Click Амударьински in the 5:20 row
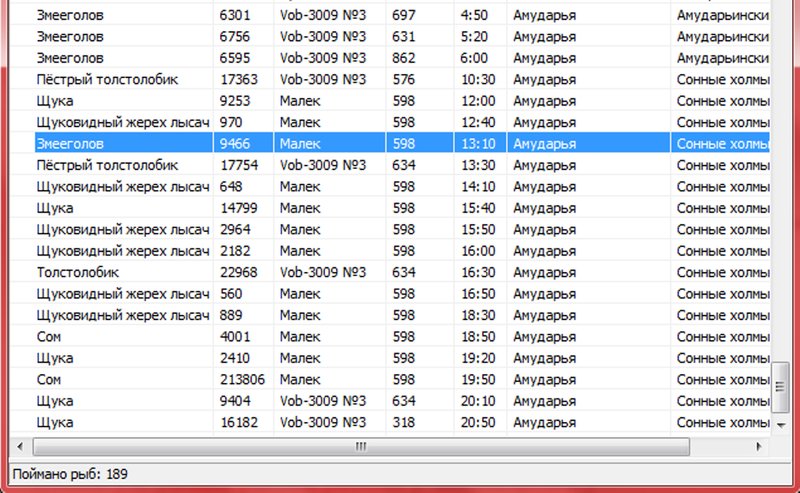The image size is (800, 493). 723,37
